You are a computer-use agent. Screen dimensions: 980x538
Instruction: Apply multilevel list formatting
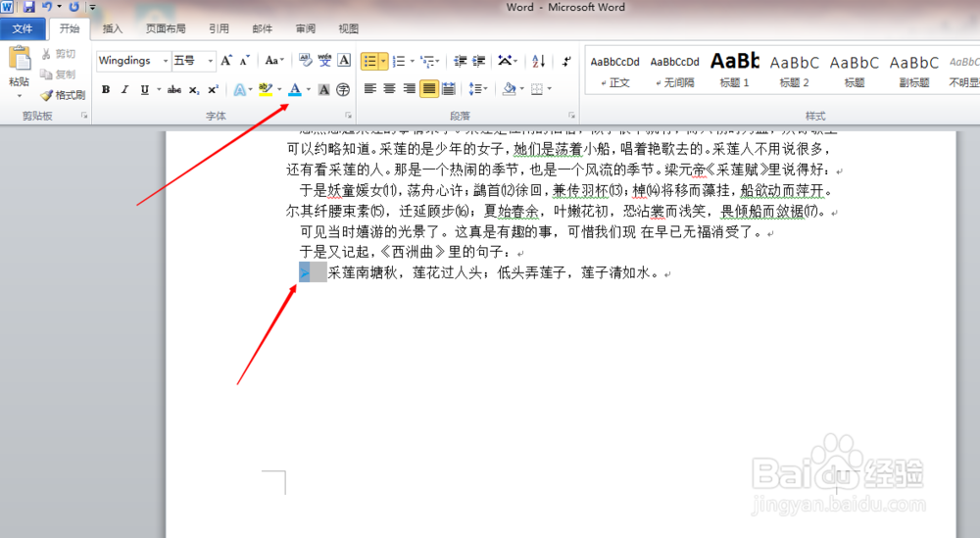pos(427,61)
